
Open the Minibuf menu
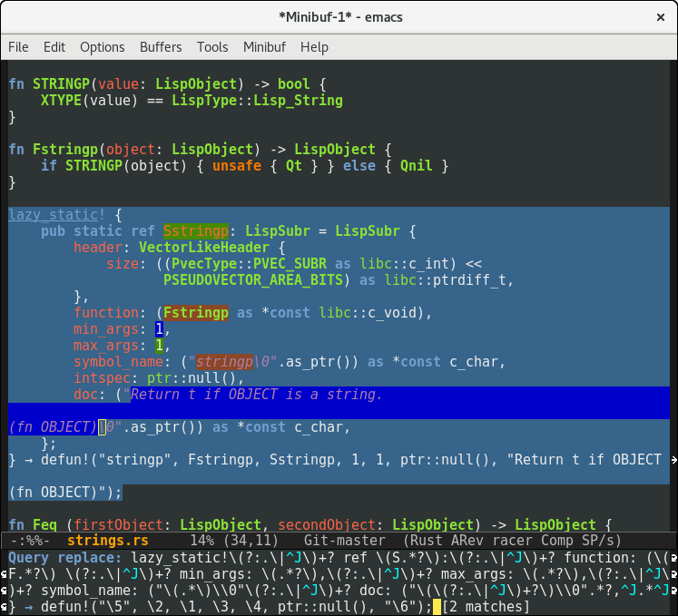coord(264,47)
